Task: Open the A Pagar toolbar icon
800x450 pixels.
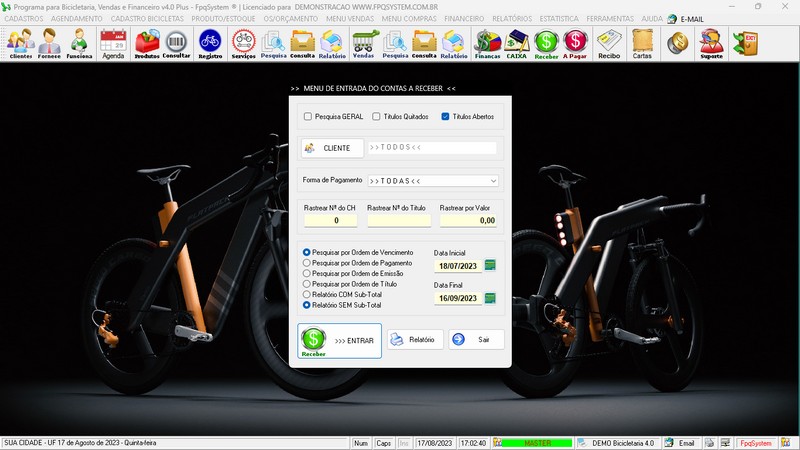Action: click(575, 43)
